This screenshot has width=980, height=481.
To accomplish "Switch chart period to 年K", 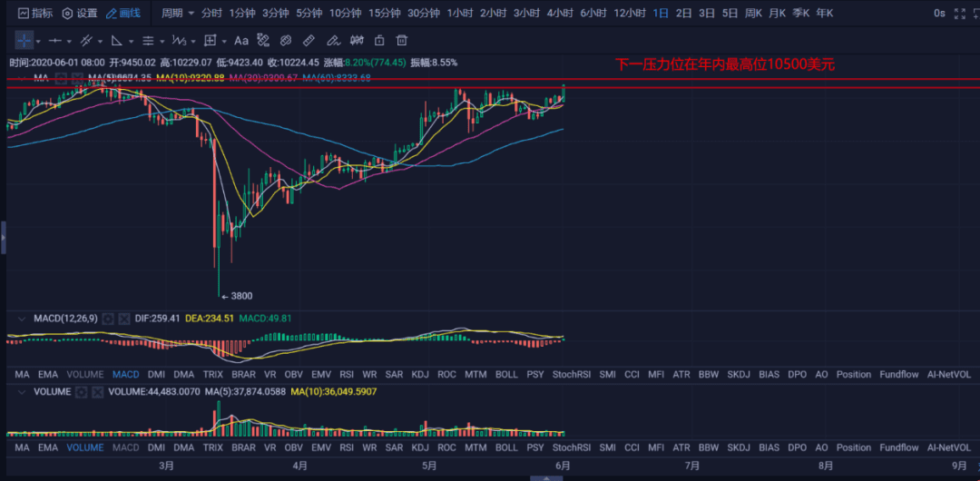I will point(824,13).
